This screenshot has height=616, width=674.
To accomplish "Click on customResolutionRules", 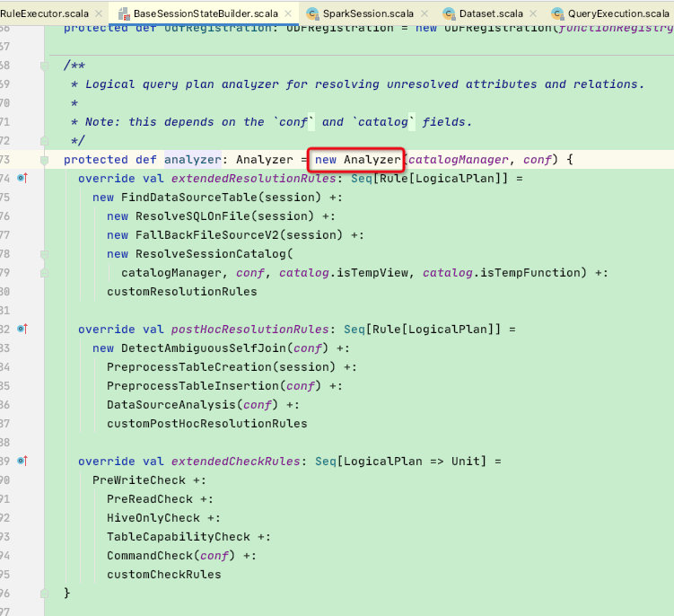I will tap(182, 292).
